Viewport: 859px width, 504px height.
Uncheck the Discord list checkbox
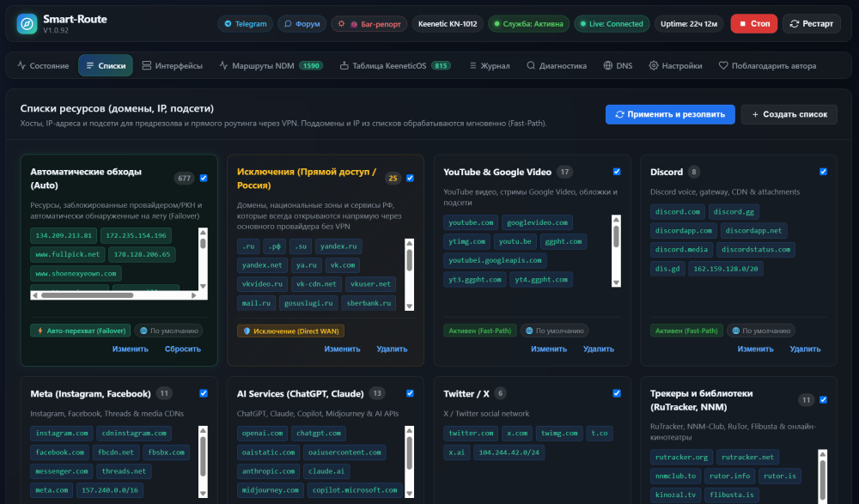click(823, 172)
